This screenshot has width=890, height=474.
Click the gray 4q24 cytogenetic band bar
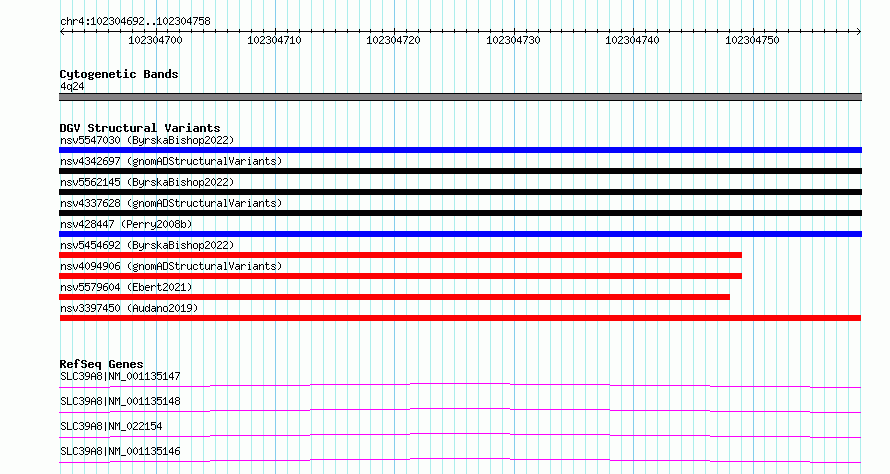pos(460,97)
